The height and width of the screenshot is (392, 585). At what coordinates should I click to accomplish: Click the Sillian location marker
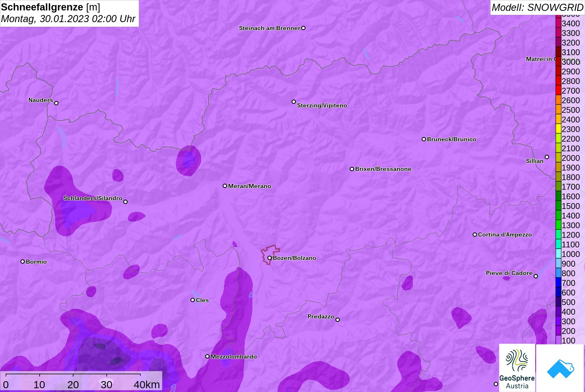point(547,157)
